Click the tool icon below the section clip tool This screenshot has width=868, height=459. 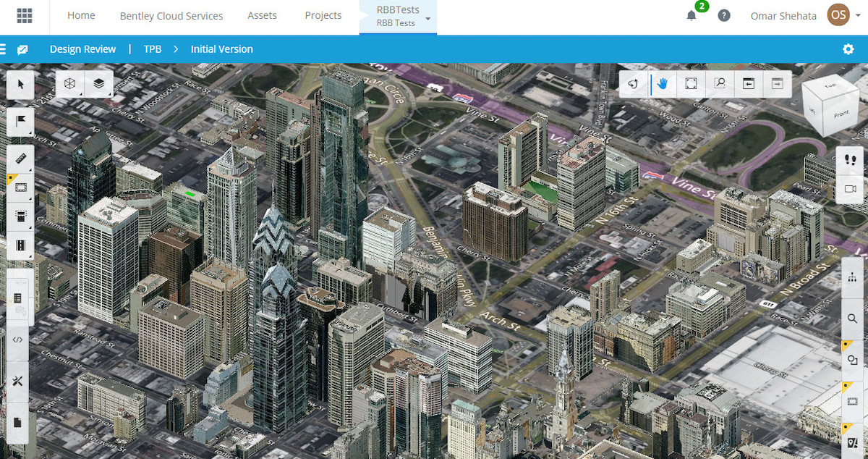(20, 216)
